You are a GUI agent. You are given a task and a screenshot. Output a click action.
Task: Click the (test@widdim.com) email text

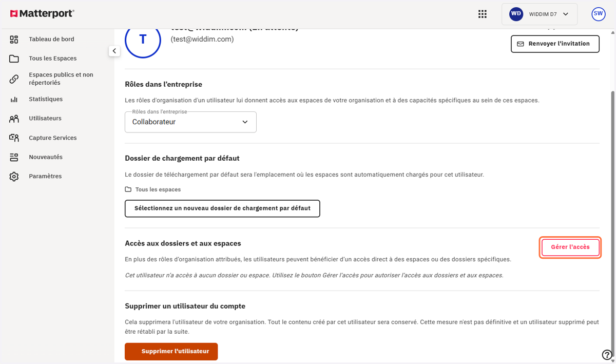click(202, 39)
